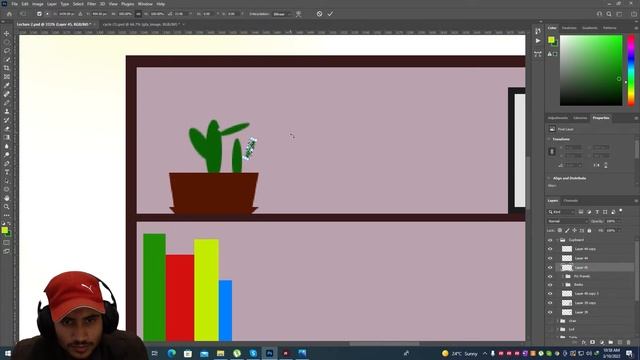
Task: Switch to the Adjustments tab
Action: [x=558, y=118]
